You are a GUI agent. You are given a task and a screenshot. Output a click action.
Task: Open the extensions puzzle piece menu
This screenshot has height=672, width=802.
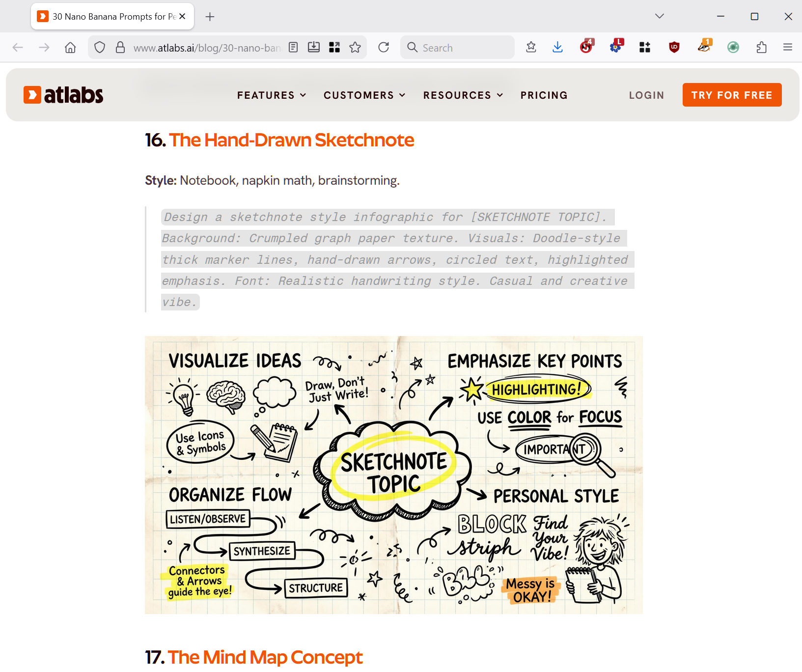(x=761, y=48)
